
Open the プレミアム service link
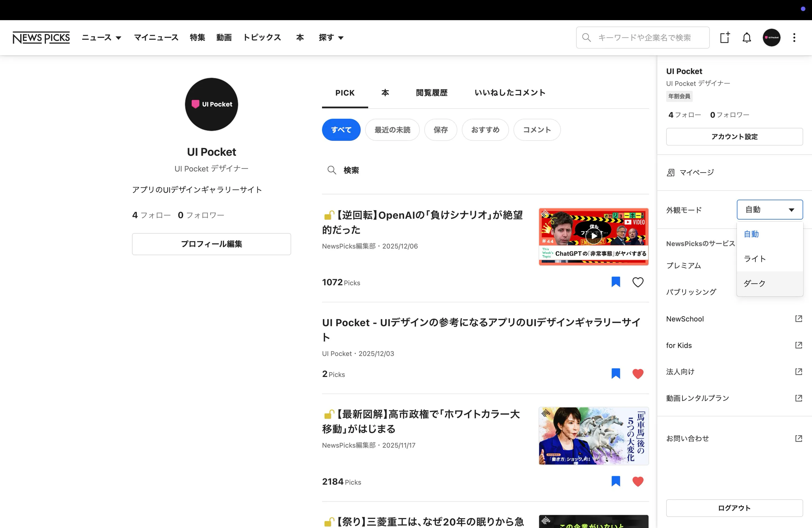click(683, 266)
